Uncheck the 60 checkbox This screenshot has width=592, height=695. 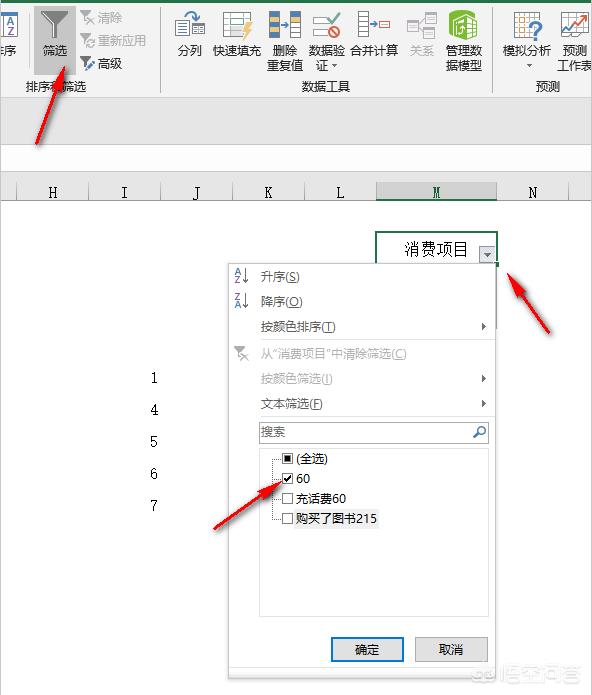pos(288,478)
